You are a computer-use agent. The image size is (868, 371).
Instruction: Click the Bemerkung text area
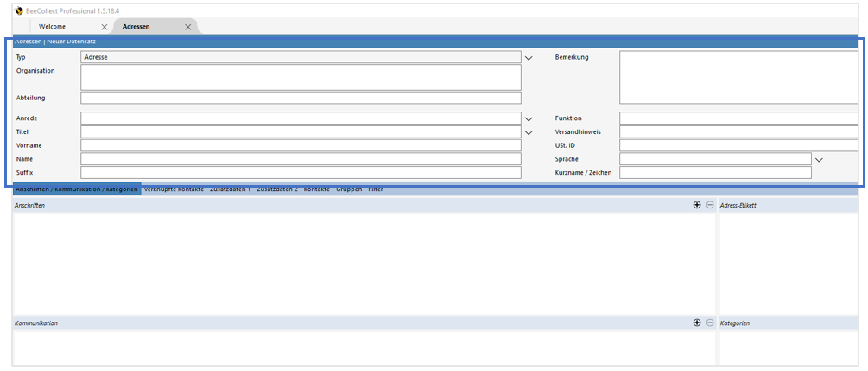coord(738,77)
